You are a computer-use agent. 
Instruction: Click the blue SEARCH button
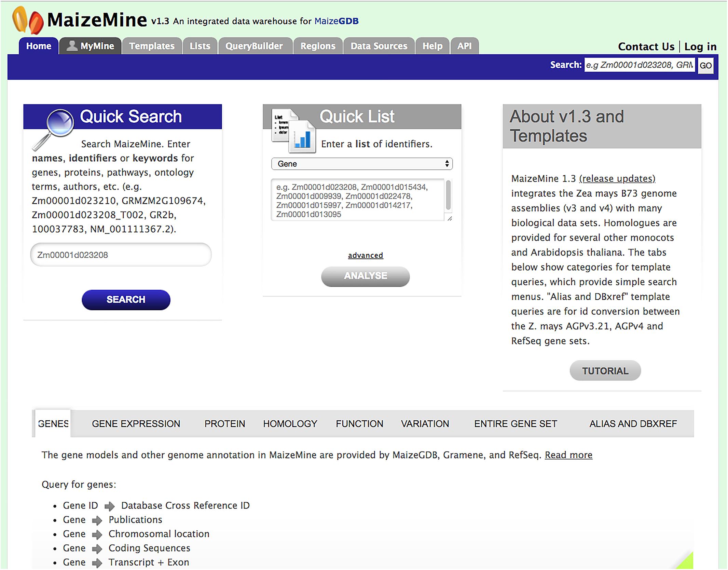126,300
